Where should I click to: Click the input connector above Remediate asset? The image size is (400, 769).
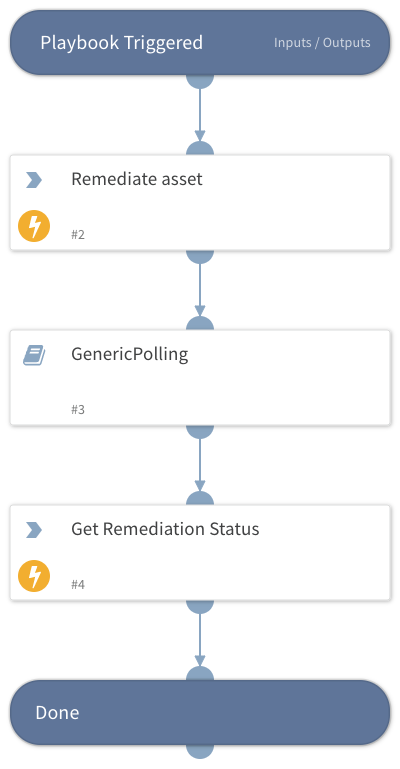point(200,148)
